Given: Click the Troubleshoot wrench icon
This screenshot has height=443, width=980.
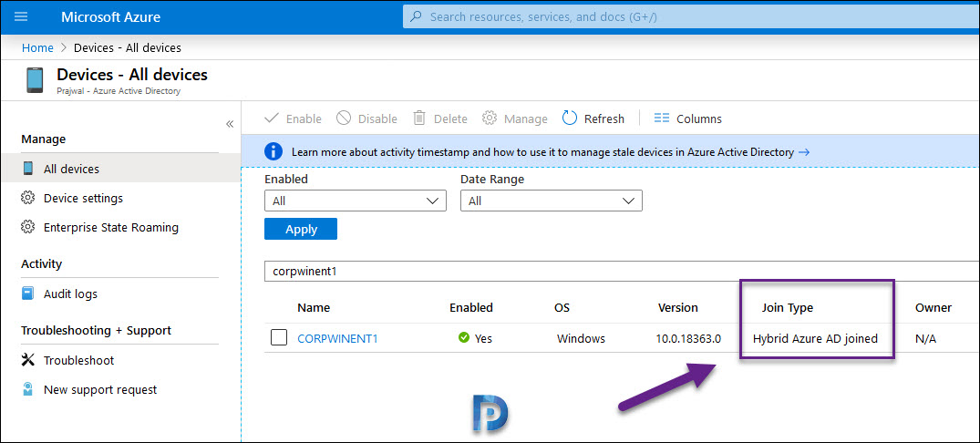Looking at the screenshot, I should point(27,360).
